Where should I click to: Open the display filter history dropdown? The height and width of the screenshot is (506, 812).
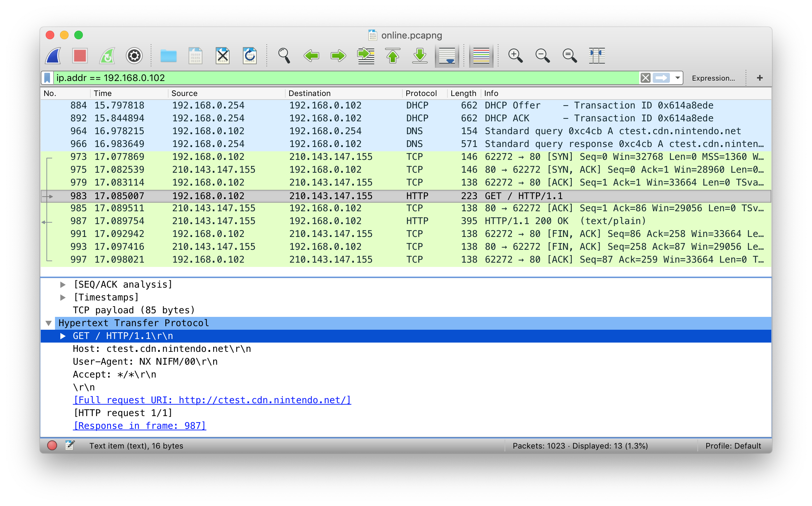677,78
